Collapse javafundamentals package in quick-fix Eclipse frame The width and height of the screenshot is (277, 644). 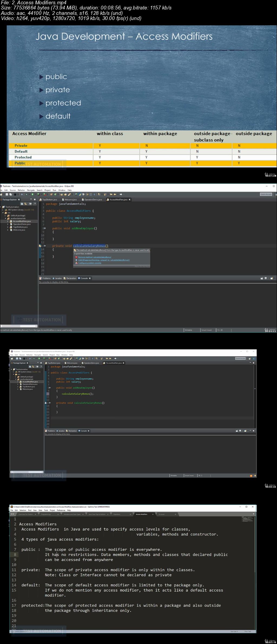(x=5, y=218)
